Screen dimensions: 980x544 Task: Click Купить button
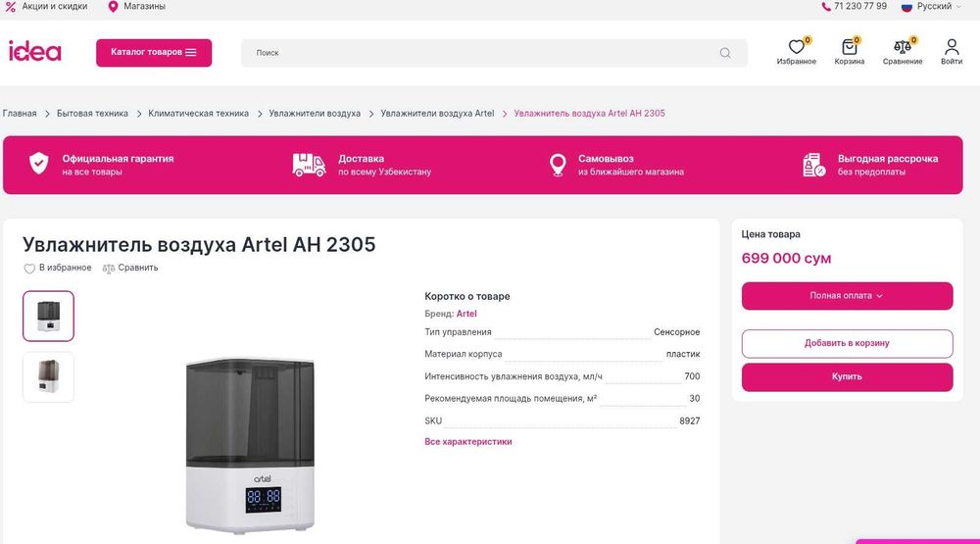pos(847,377)
